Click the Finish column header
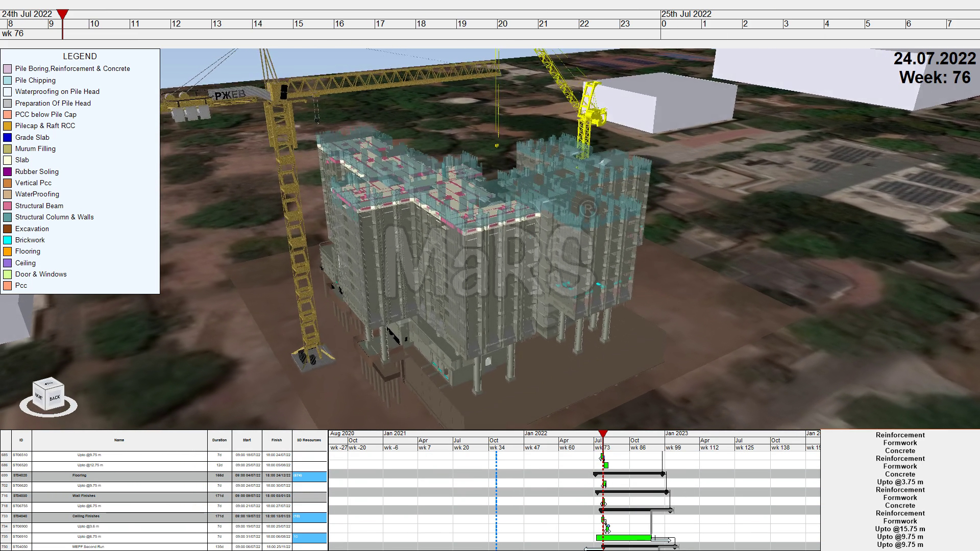 click(x=277, y=440)
